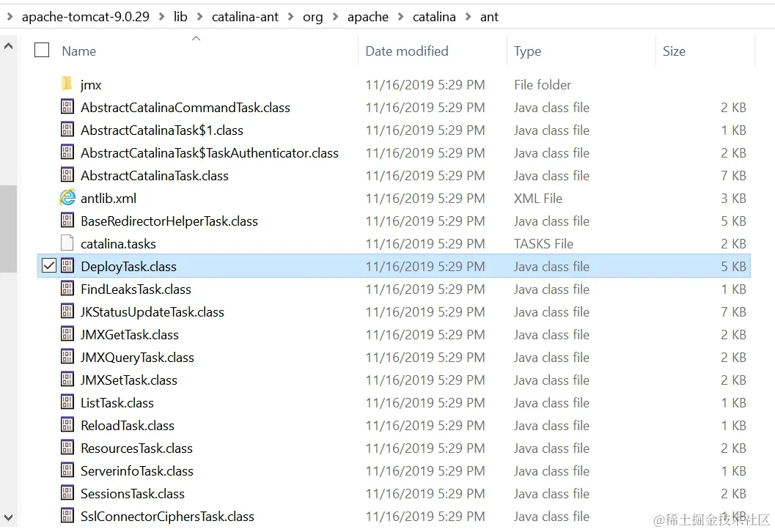Select ResourcesTask.class file name
Image resolution: width=775 pixels, height=532 pixels.
point(136,448)
